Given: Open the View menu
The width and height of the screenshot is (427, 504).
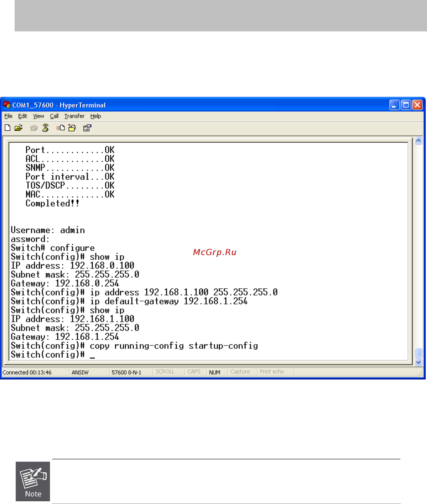Looking at the screenshot, I should point(38,116).
